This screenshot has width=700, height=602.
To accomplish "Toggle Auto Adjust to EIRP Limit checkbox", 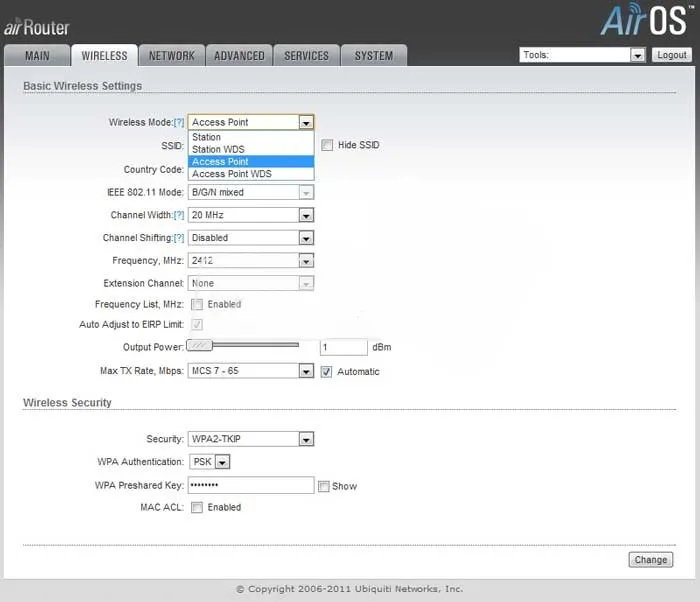I will pos(197,324).
